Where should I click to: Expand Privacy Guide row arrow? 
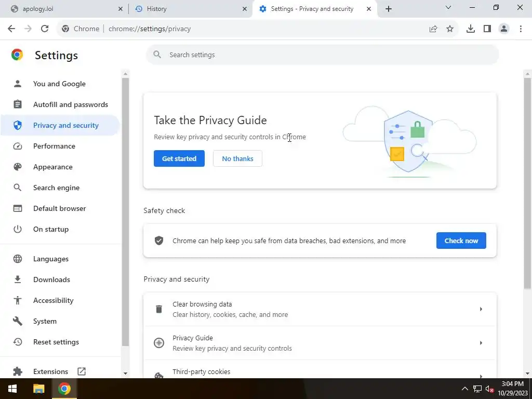click(x=481, y=343)
